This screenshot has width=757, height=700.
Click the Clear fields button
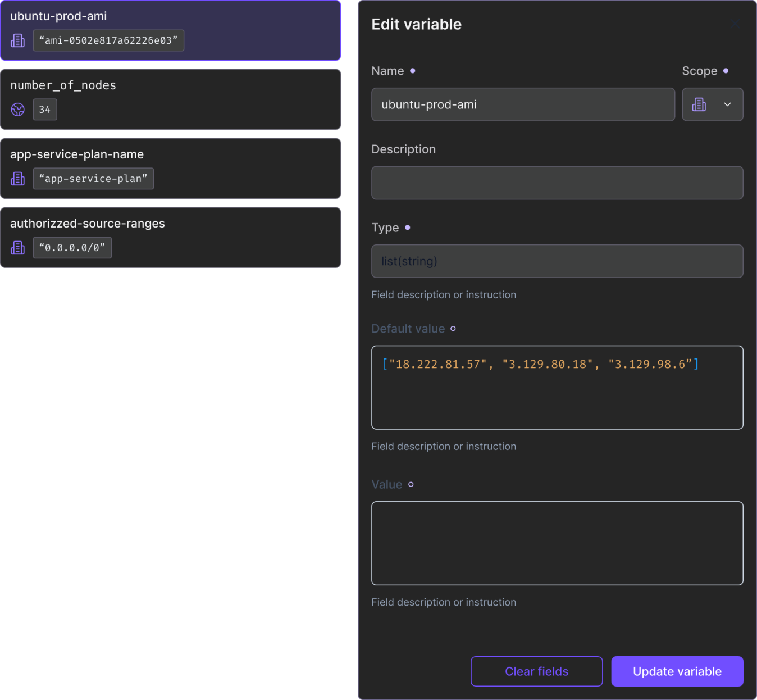click(536, 671)
